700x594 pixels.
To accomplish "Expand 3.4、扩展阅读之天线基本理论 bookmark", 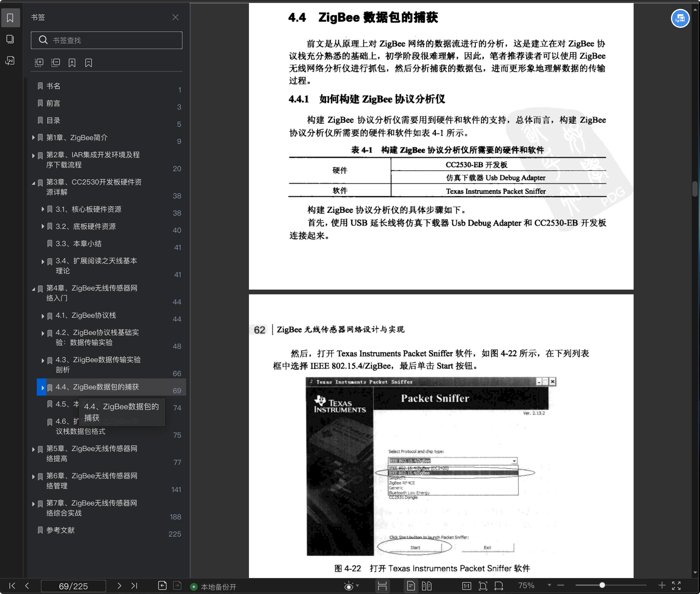I will [43, 262].
